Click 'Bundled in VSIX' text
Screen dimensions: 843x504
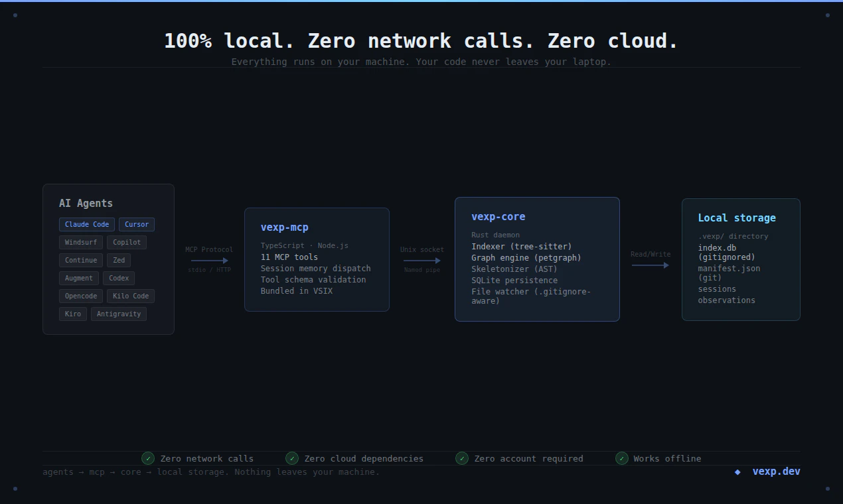pyautogui.click(x=297, y=290)
